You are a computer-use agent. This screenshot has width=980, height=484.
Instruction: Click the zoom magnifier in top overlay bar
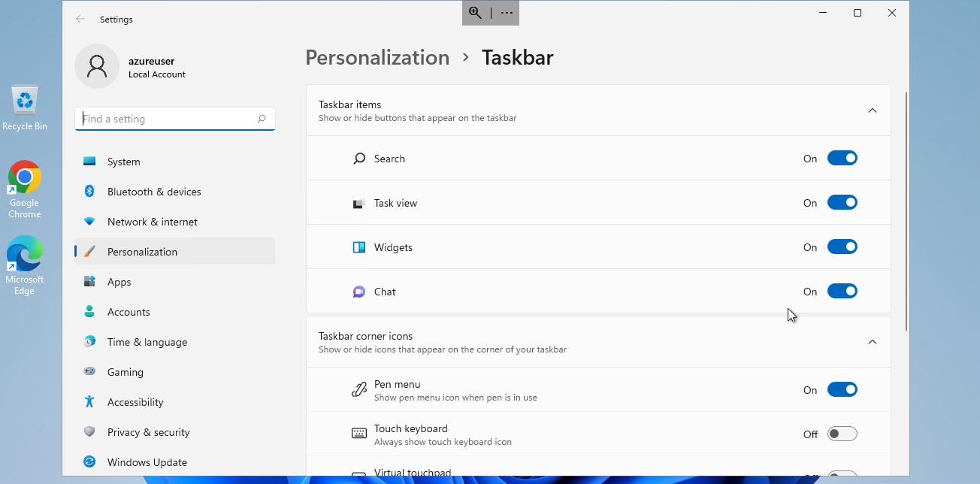tap(475, 13)
